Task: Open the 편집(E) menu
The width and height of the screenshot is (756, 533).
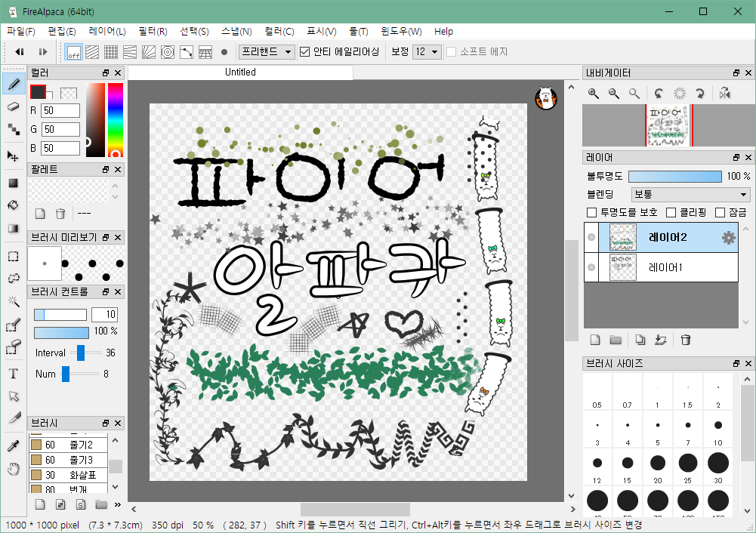Action: 62,31
